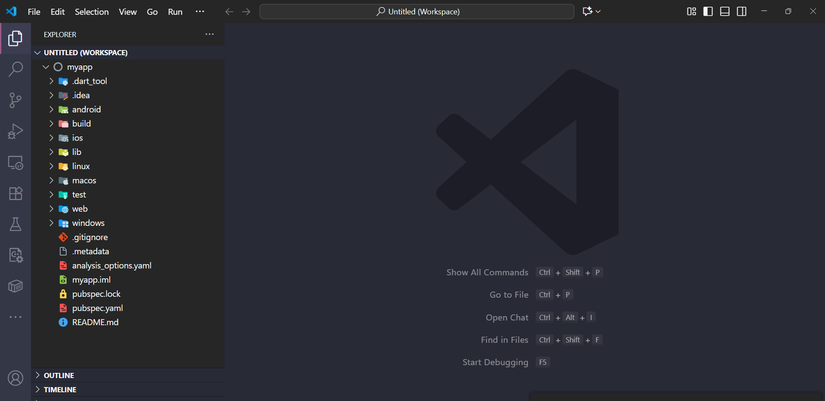Viewport: 825px width, 401px height.
Task: Open the Run and Debug view
Action: point(15,131)
